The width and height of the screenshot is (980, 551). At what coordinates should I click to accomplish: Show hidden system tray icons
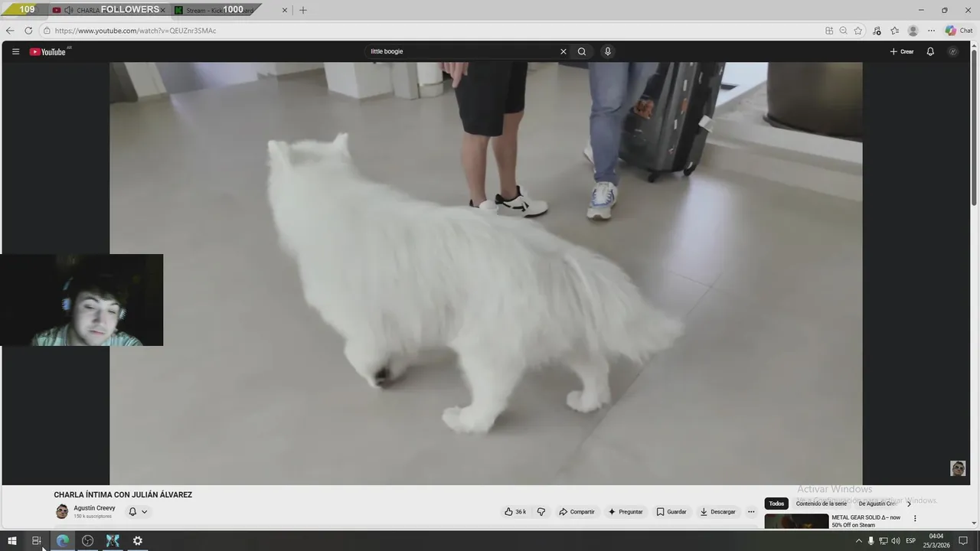point(858,541)
